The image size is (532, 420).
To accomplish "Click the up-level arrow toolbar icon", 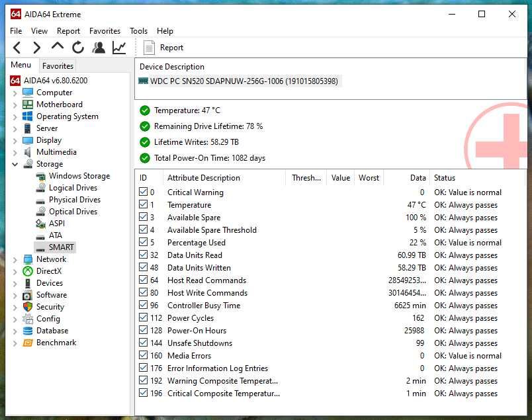I will [x=58, y=46].
